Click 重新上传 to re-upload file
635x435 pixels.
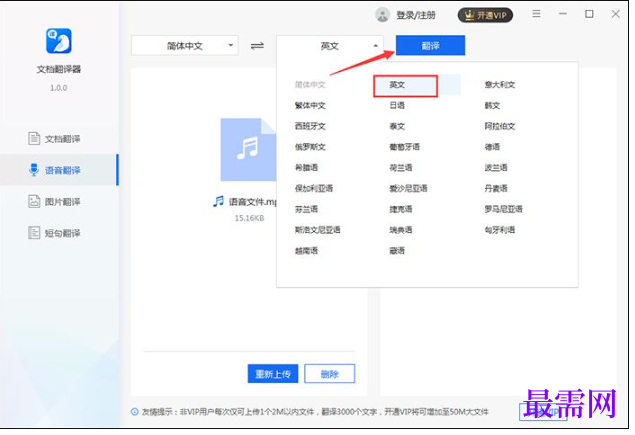coord(273,374)
